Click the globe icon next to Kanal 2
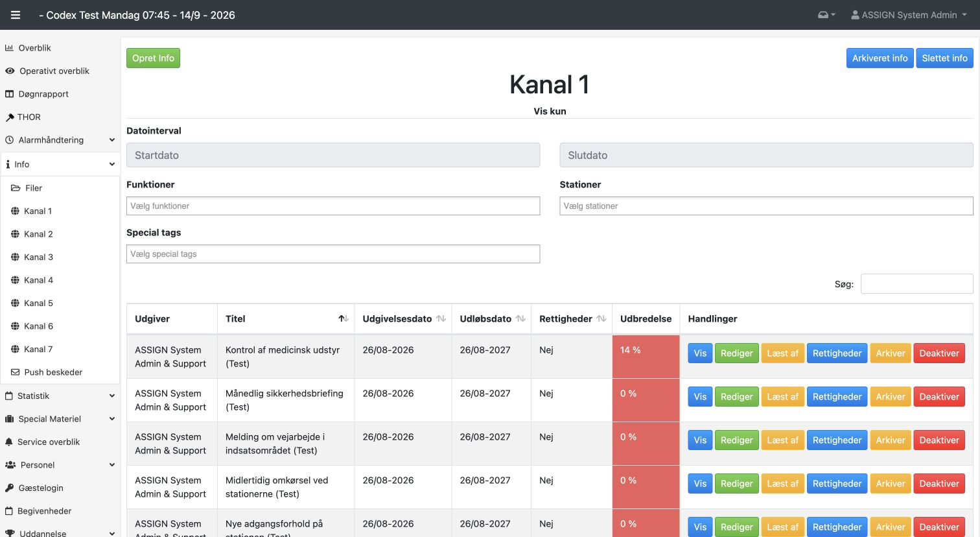The height and width of the screenshot is (537, 980). point(15,234)
